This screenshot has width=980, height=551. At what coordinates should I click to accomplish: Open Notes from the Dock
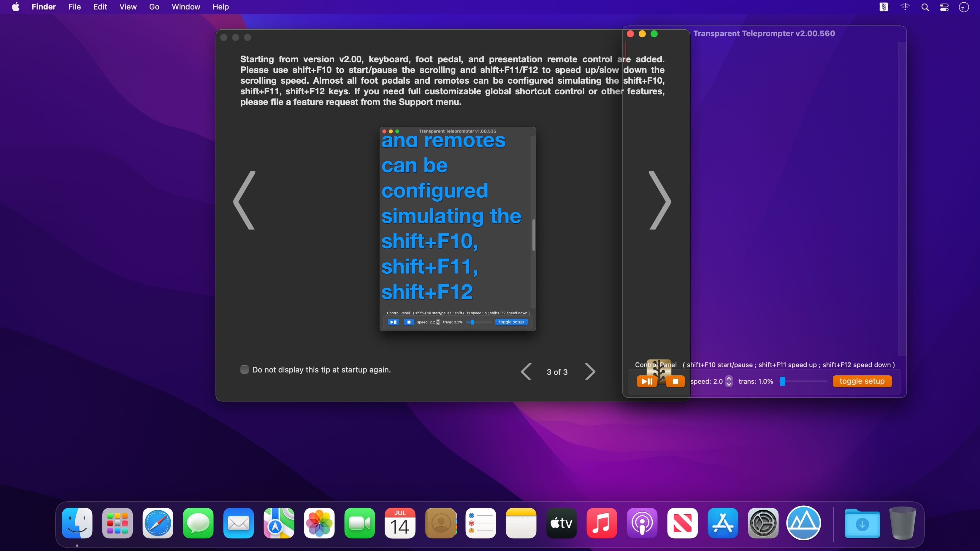pyautogui.click(x=521, y=523)
